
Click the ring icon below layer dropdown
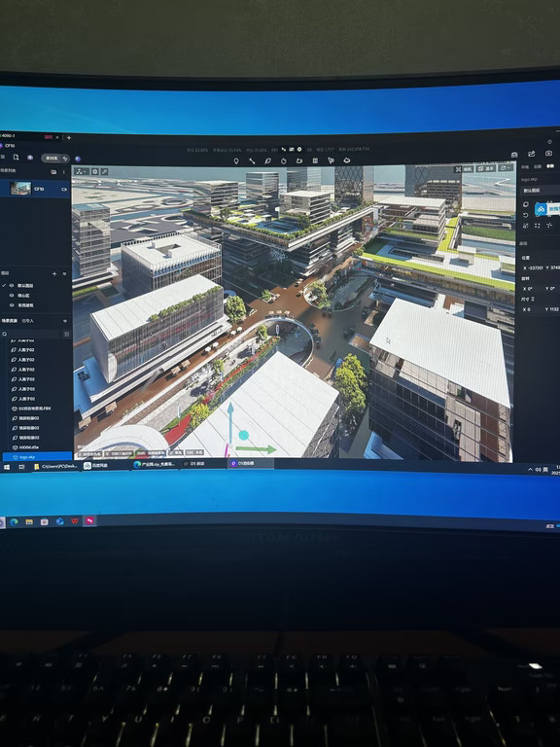tap(526, 204)
